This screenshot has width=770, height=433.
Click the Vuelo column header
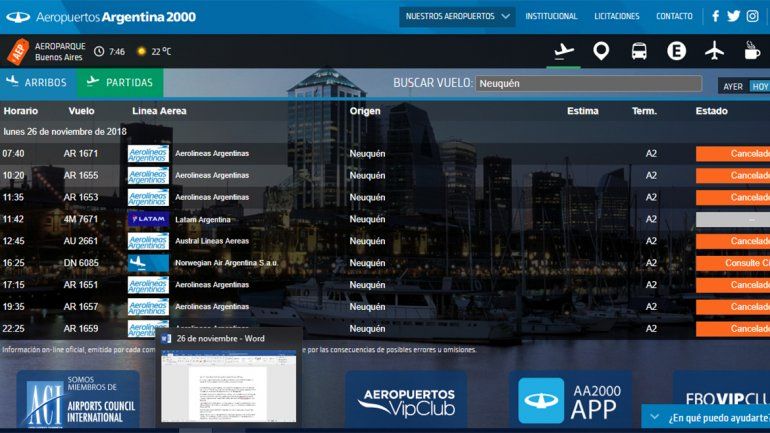pos(82,111)
